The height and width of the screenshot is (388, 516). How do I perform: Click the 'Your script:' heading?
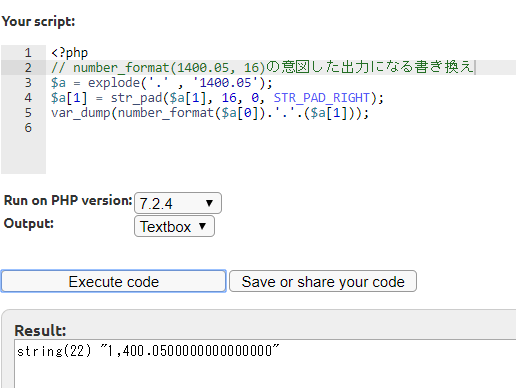click(x=38, y=21)
